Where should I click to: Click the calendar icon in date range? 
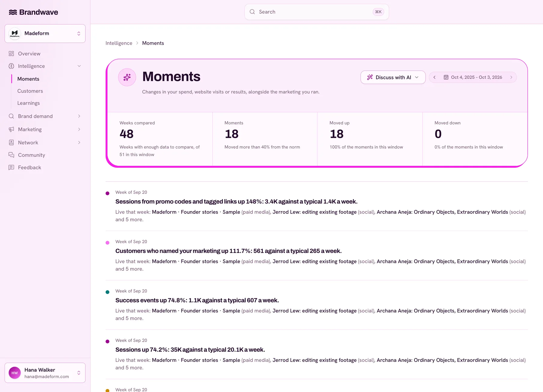pyautogui.click(x=446, y=77)
